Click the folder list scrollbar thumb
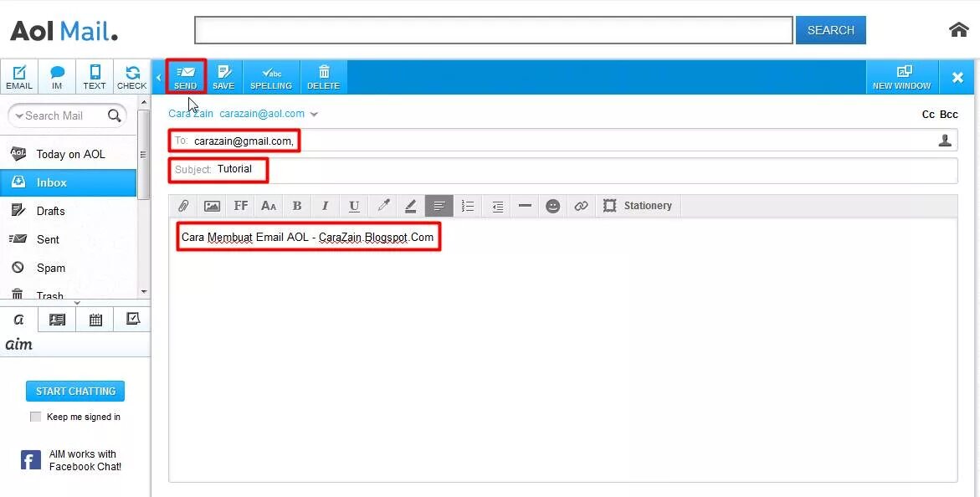 143,154
